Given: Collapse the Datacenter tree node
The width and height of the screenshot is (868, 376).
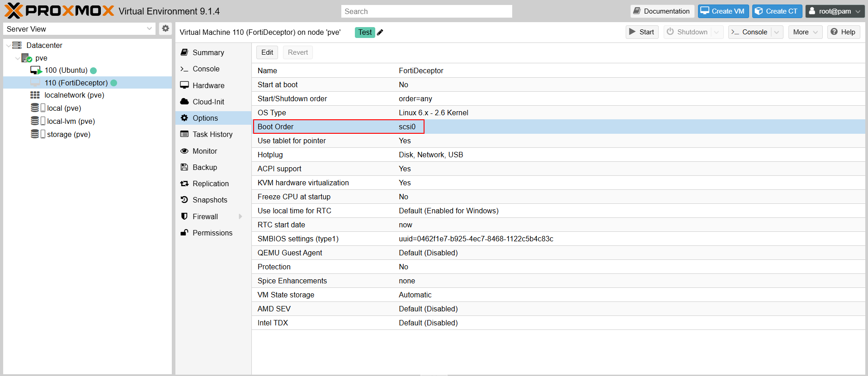Looking at the screenshot, I should point(9,46).
